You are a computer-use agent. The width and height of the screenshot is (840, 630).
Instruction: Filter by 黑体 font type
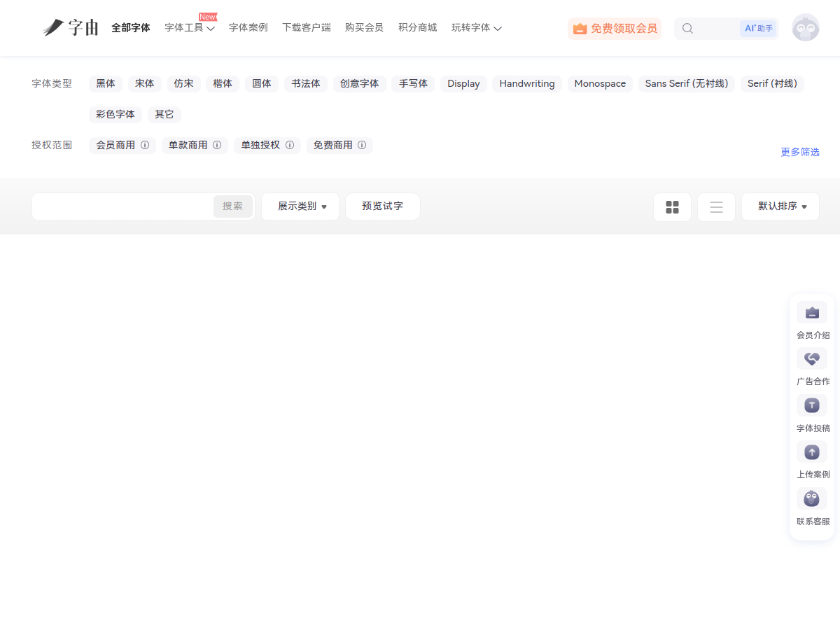pos(106,84)
